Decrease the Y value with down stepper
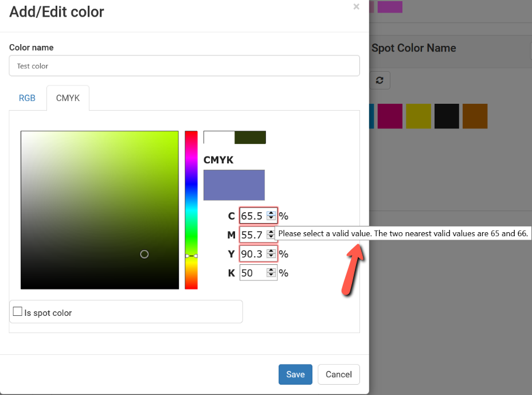This screenshot has width=532, height=395. (271, 256)
